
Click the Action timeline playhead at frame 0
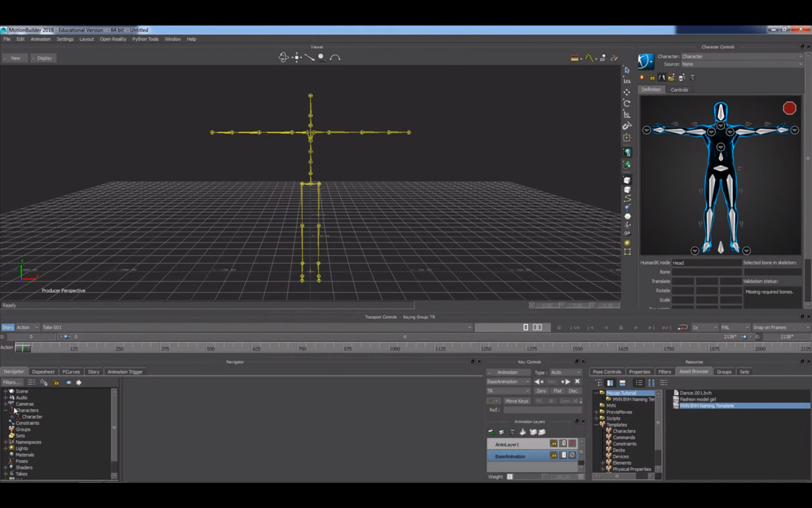(23, 348)
